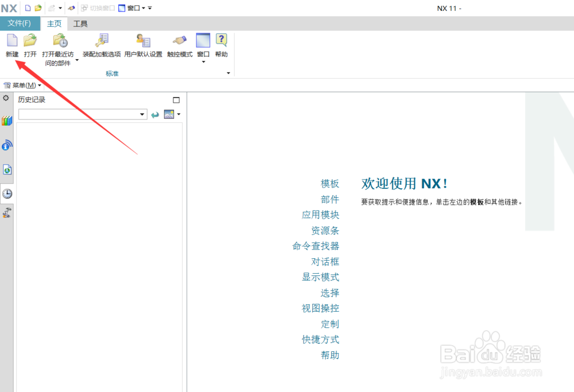The width and height of the screenshot is (574, 392).
Task: Expand the 标准 group options arrow
Action: tap(228, 73)
